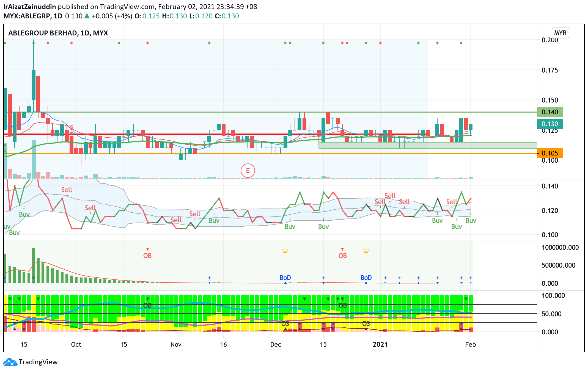Viewport: 588px width, 372px height.
Task: Click the 0.140 green price label
Action: coord(549,112)
